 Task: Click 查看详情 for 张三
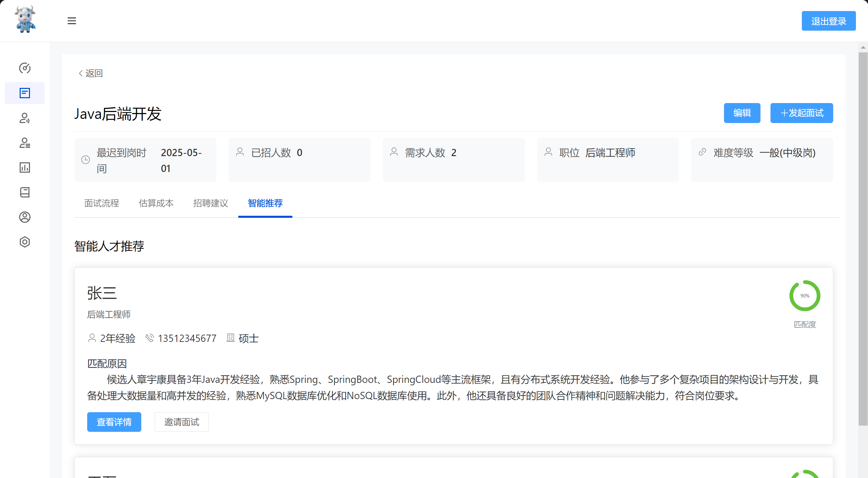point(114,422)
